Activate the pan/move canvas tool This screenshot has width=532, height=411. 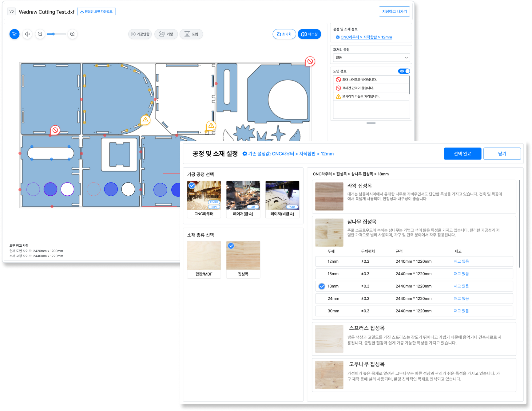[27, 34]
